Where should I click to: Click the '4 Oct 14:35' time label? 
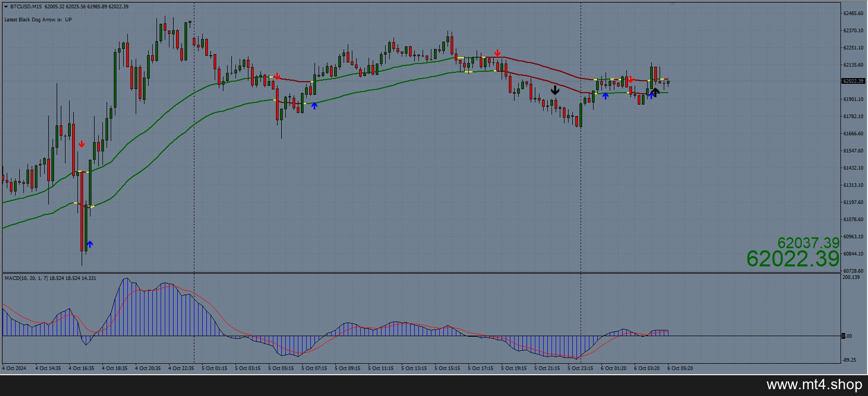click(48, 368)
